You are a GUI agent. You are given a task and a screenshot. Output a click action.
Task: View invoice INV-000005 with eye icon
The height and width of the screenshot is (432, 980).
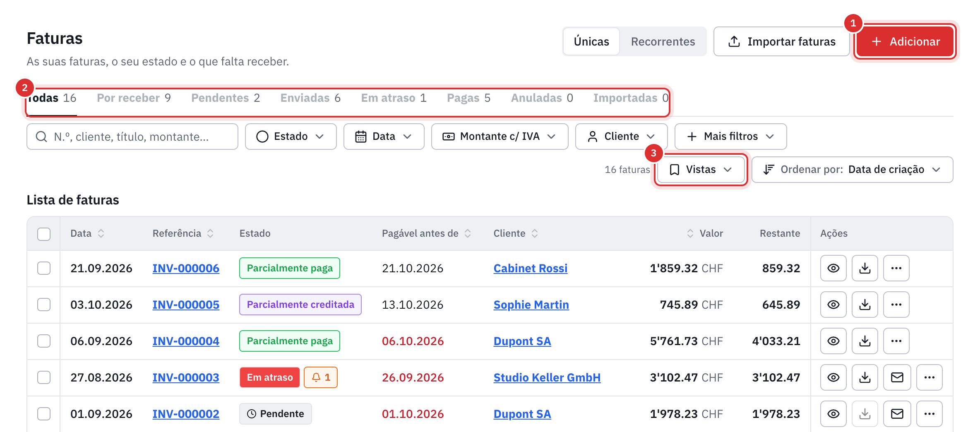833,305
